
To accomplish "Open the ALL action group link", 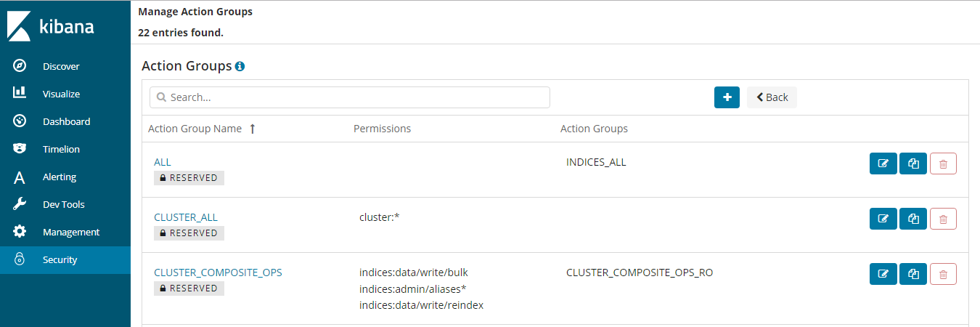I will tap(163, 162).
